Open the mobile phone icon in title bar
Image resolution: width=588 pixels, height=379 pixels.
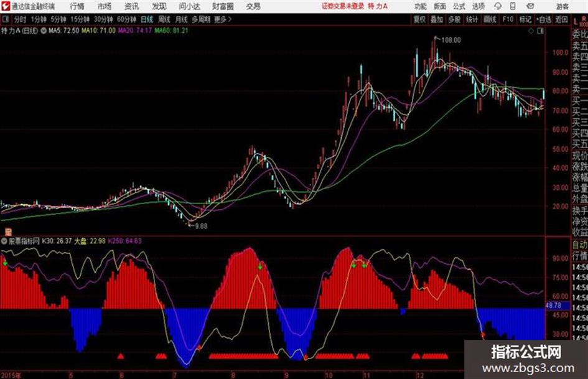click(513, 6)
